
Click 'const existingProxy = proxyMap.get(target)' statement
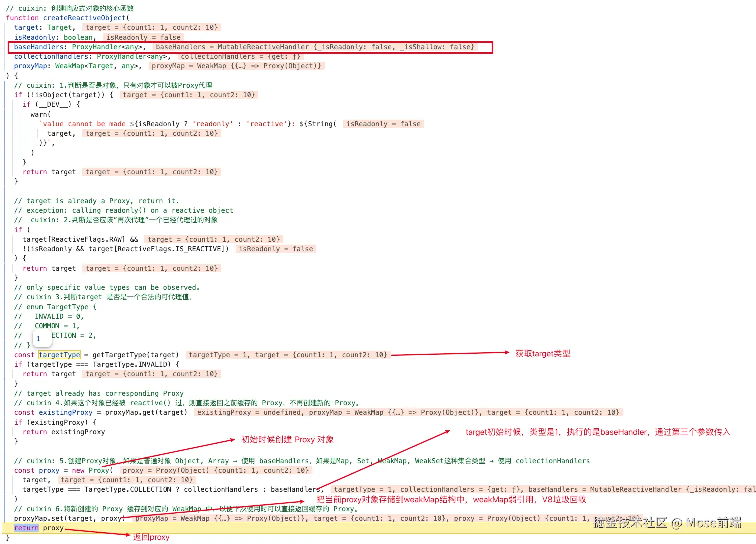click(x=101, y=412)
